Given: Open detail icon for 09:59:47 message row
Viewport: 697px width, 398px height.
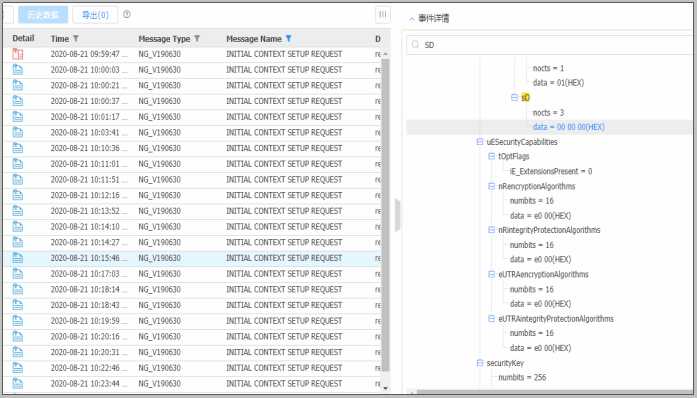Looking at the screenshot, I should click(x=18, y=54).
